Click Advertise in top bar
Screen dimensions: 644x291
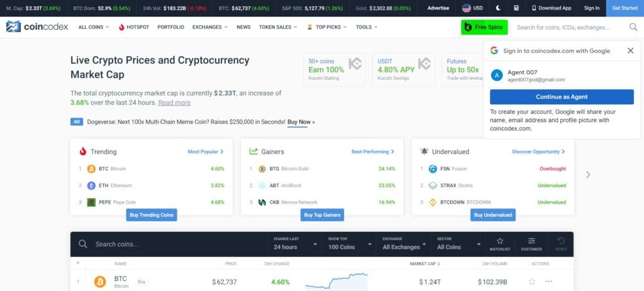[x=438, y=8]
